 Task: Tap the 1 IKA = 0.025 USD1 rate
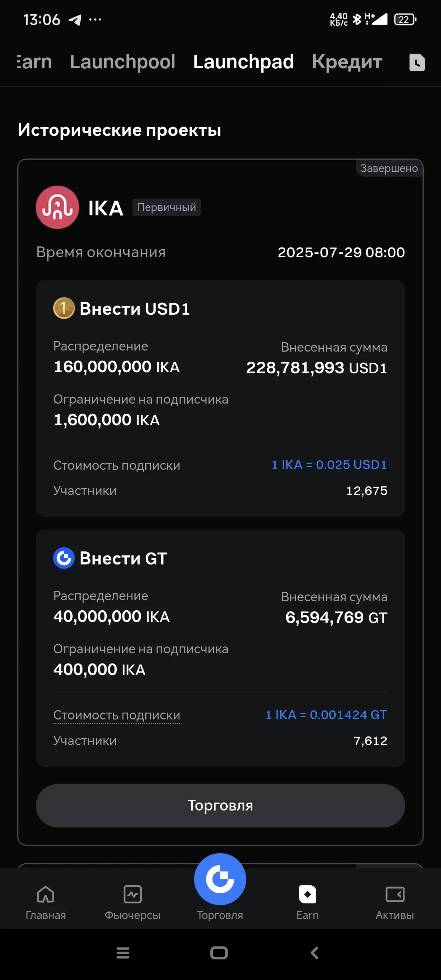[x=329, y=464]
